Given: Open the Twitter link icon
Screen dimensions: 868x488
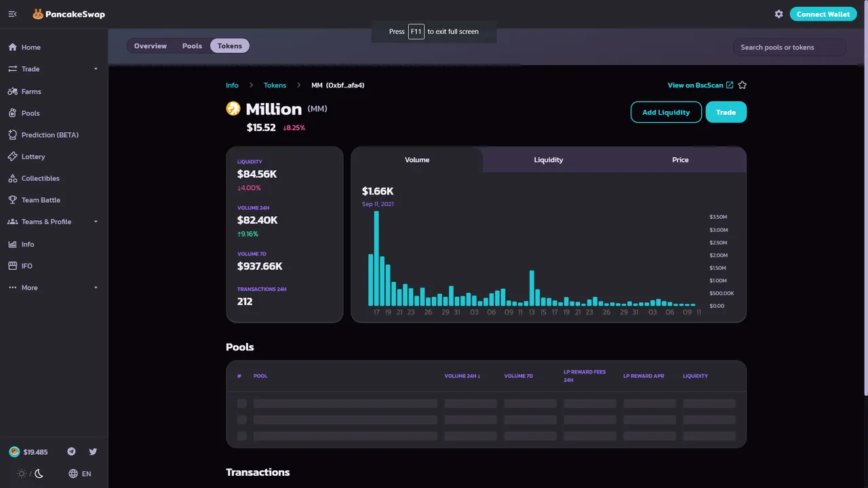Looking at the screenshot, I should pos(93,451).
